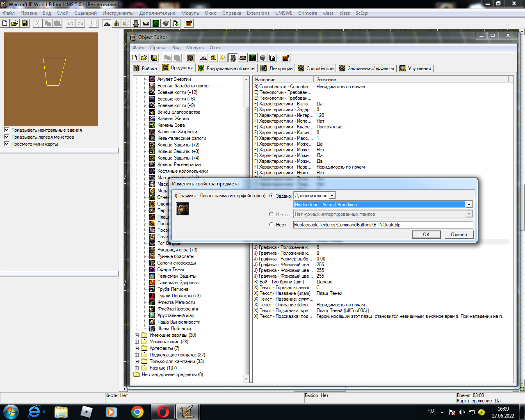The width and height of the screenshot is (525, 420).
Task: Open Campaign Editor from main toolbar
Action: click(146, 23)
